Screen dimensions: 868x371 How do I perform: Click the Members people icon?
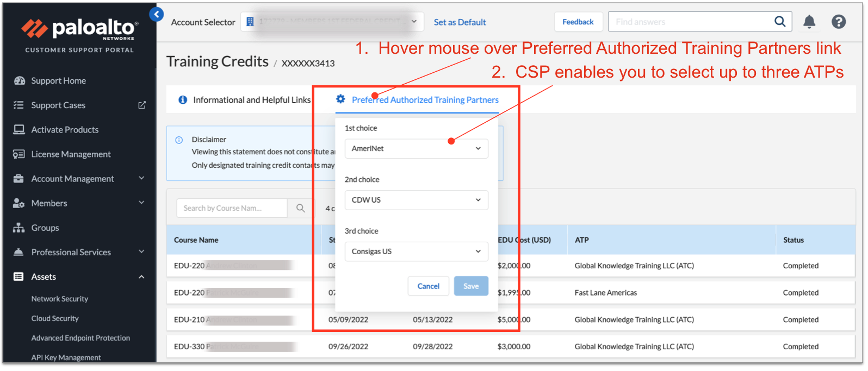[19, 203]
